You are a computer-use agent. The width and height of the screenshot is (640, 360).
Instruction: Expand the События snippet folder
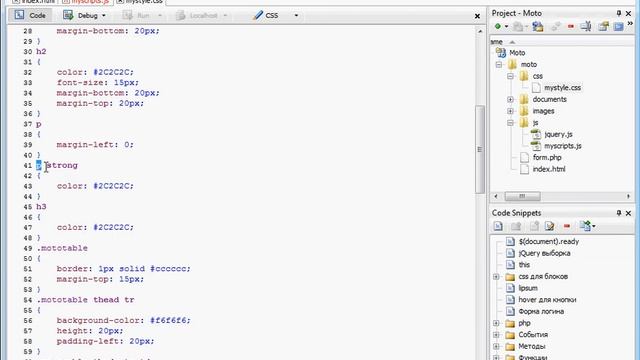coord(496,335)
